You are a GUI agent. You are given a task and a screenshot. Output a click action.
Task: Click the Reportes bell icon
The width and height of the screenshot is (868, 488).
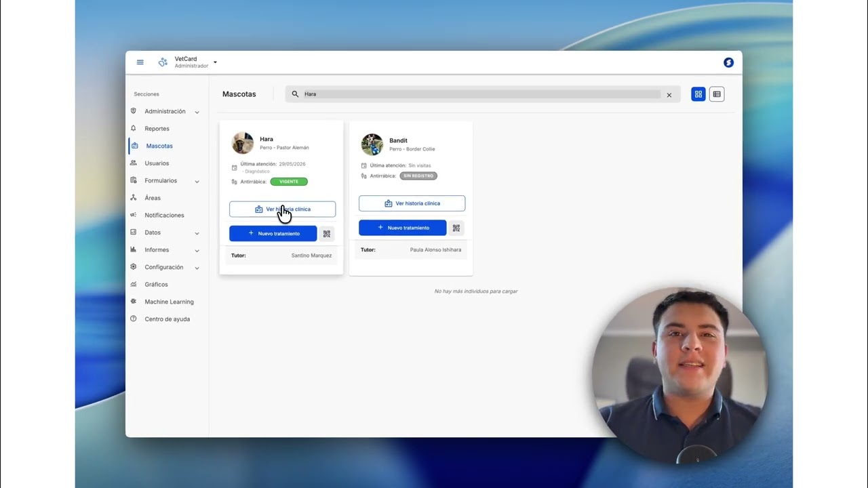[134, 128]
